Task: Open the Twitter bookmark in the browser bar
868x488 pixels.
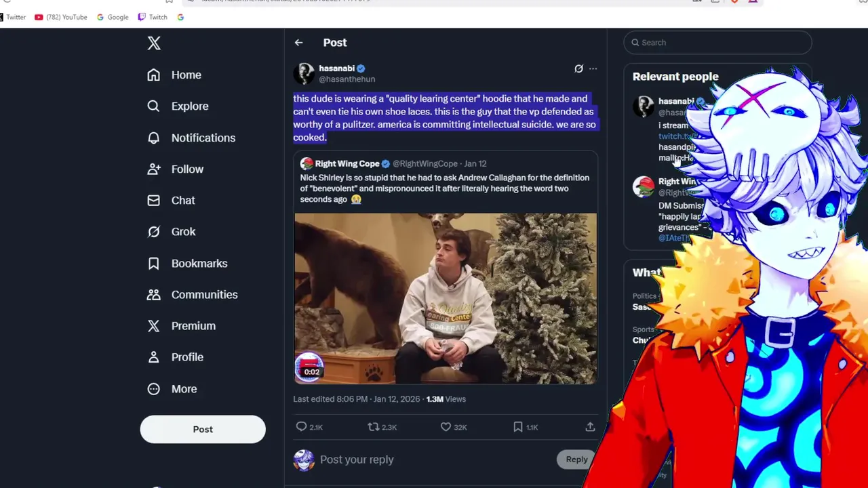Action: click(x=13, y=17)
